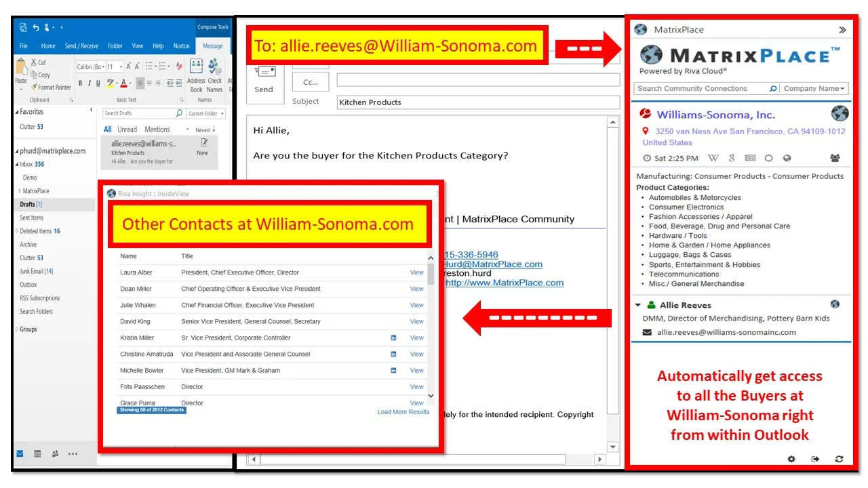Click the numbered list icon
The width and height of the screenshot is (868, 488).
pyautogui.click(x=163, y=66)
